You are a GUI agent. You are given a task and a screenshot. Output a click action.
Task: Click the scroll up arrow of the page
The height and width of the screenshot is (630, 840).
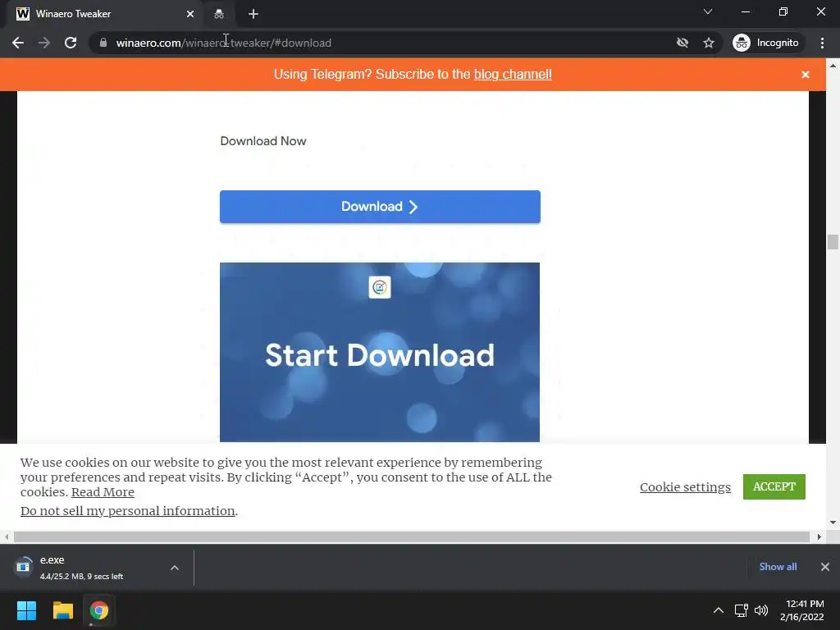(x=833, y=66)
